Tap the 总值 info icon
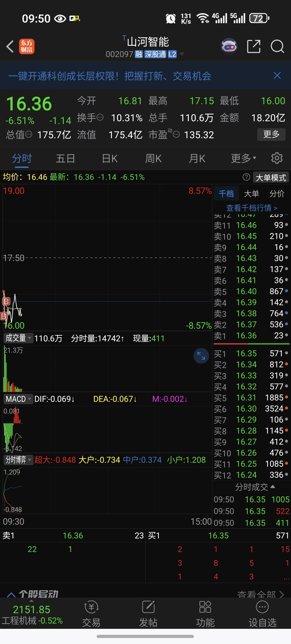Screen dimensions: 291x644 point(29,135)
